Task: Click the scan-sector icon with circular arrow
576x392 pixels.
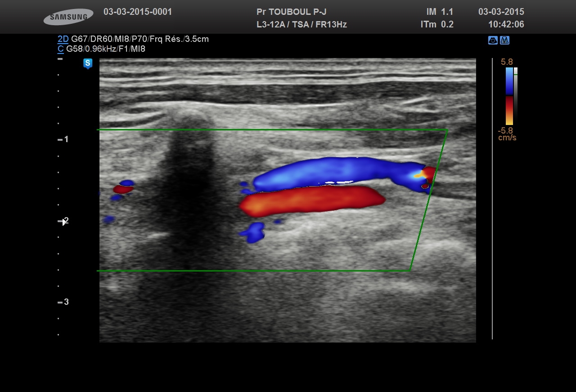Action: (493, 40)
